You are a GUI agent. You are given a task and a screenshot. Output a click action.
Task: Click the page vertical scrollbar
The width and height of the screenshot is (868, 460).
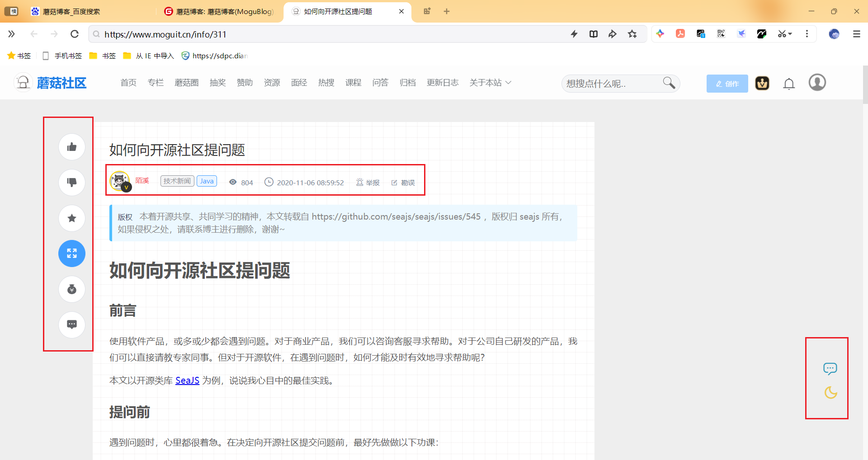click(865, 85)
